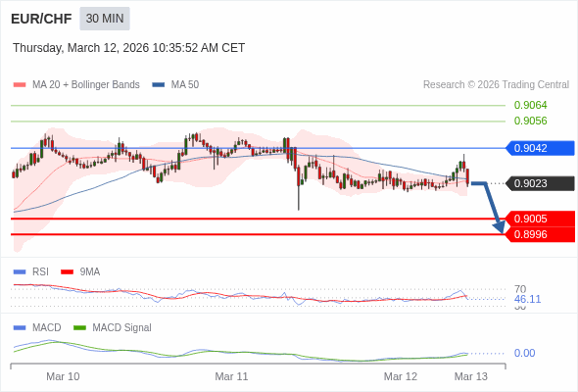The width and height of the screenshot is (578, 392).
Task: Click the red 9MA legend swatch
Action: pyautogui.click(x=67, y=272)
